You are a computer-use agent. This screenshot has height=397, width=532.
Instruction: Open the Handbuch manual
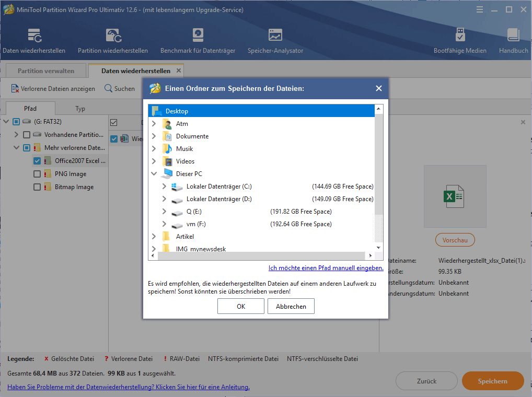click(x=513, y=35)
